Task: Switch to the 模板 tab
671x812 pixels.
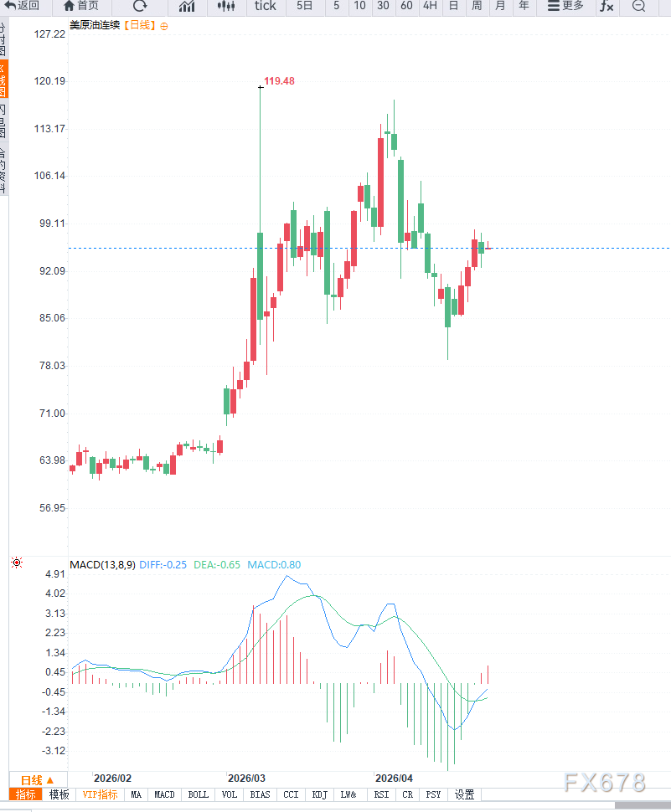Action: 59,794
